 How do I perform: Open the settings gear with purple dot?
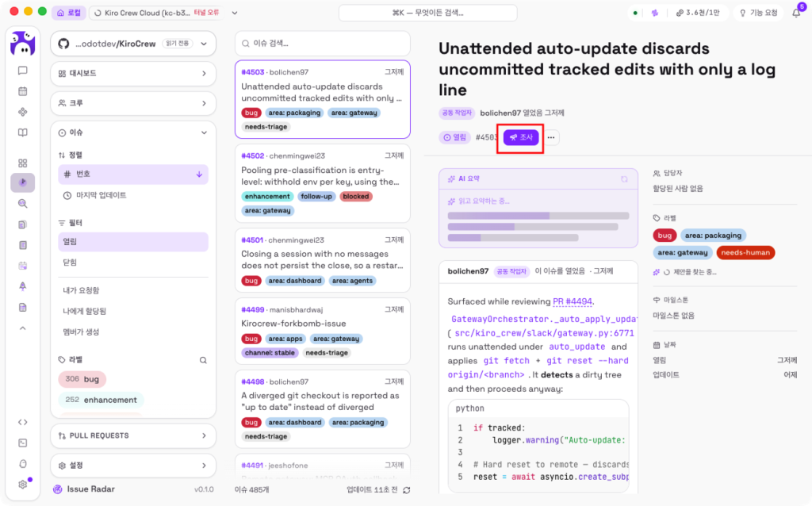click(x=23, y=485)
